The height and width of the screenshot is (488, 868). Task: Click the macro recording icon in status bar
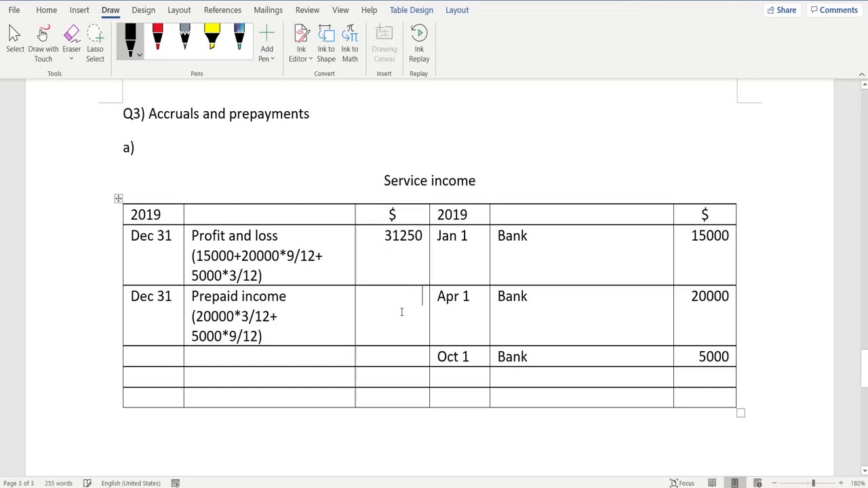click(x=175, y=483)
